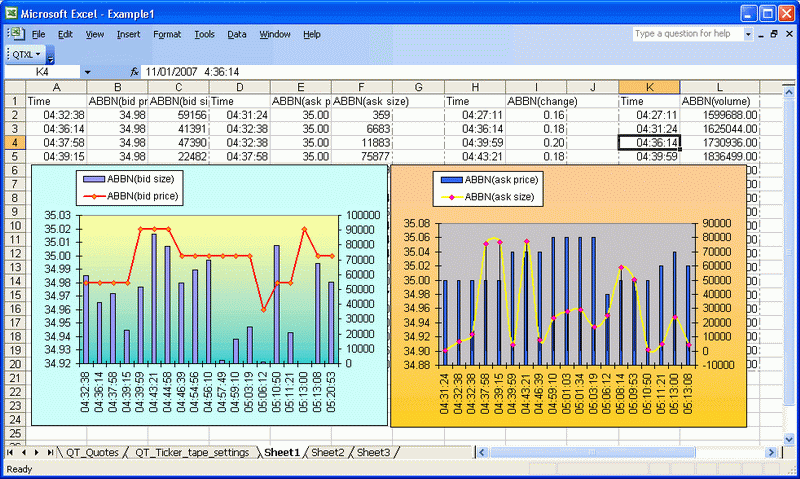Select the Sheet2 tab
Image resolution: width=800 pixels, height=479 pixels.
(328, 453)
